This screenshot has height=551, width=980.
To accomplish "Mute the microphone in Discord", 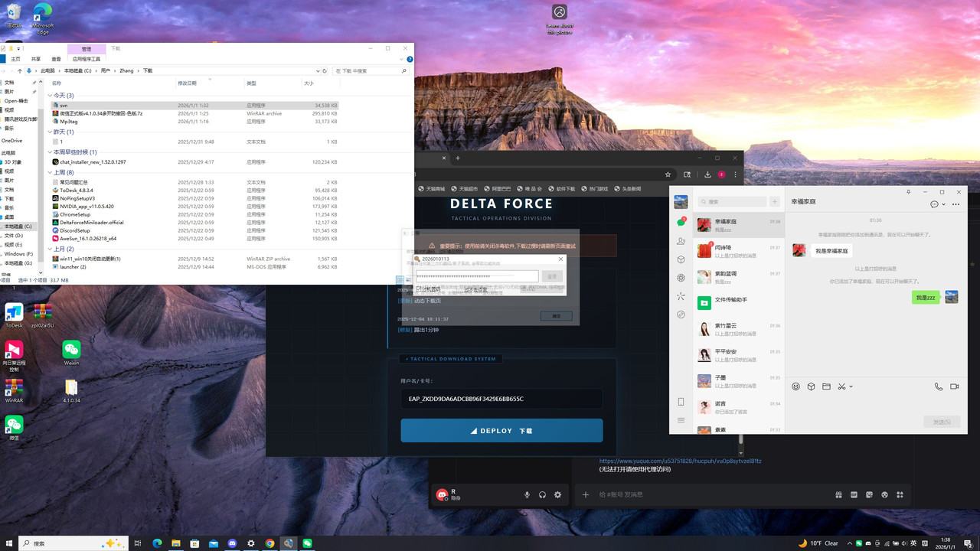I will (527, 495).
